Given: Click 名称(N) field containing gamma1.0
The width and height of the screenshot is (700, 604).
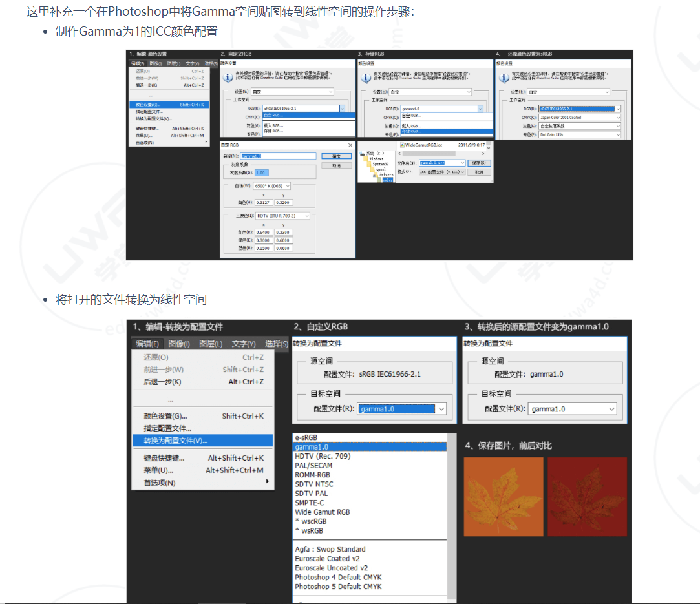Looking at the screenshot, I should (x=278, y=156).
